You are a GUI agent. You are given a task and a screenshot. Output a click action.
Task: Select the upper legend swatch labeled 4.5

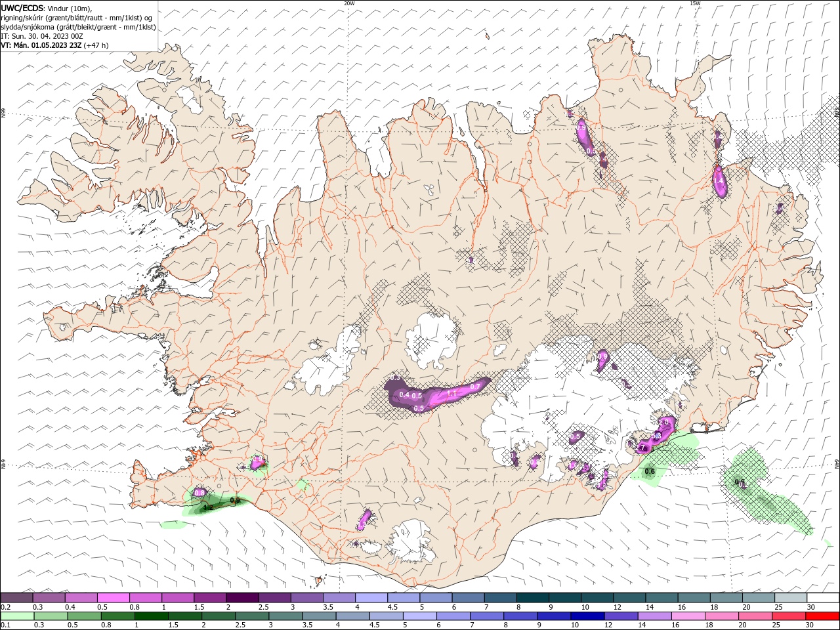click(403, 598)
